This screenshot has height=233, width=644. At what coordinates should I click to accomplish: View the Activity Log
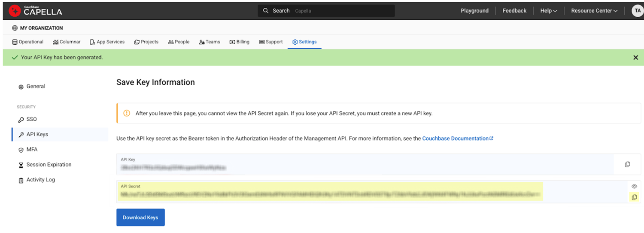point(40,180)
